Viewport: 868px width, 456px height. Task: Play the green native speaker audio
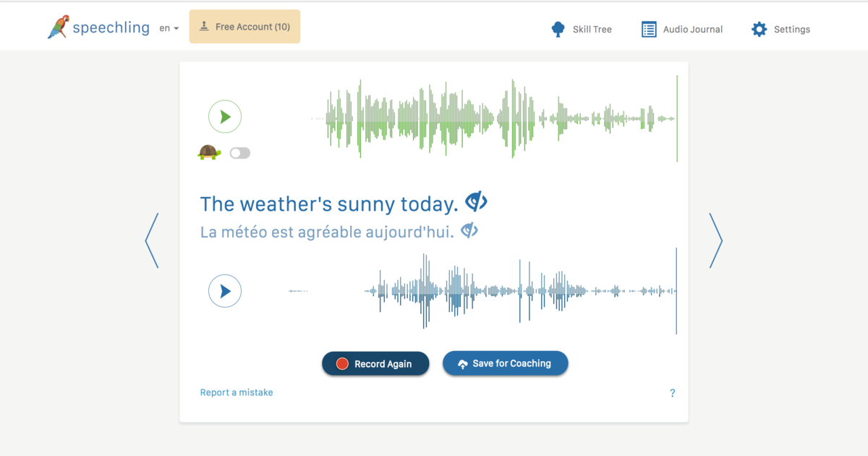click(225, 117)
